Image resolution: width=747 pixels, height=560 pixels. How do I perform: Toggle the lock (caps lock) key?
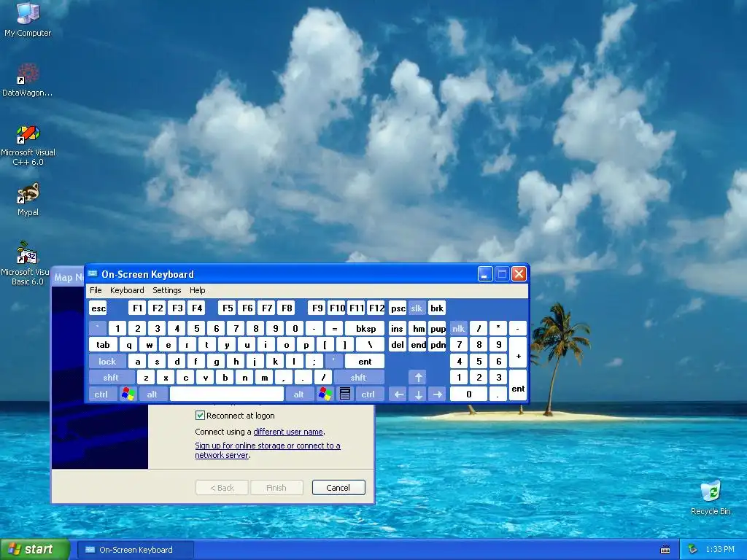(x=107, y=361)
